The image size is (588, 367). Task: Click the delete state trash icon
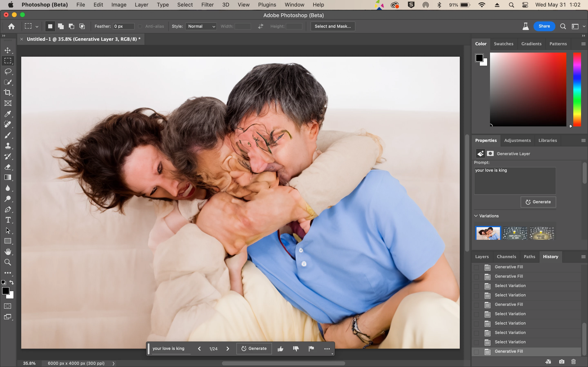574,362
